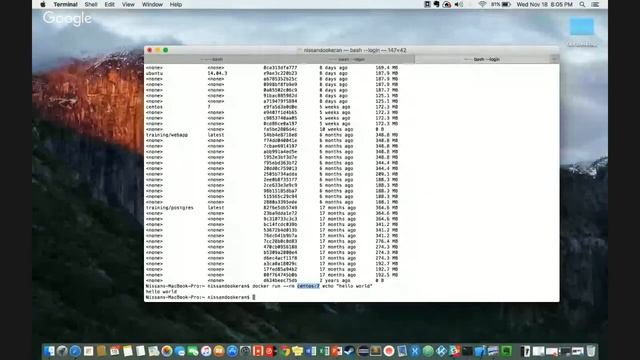
Task: Click the cloud sync menu bar icon
Action: [447, 4]
